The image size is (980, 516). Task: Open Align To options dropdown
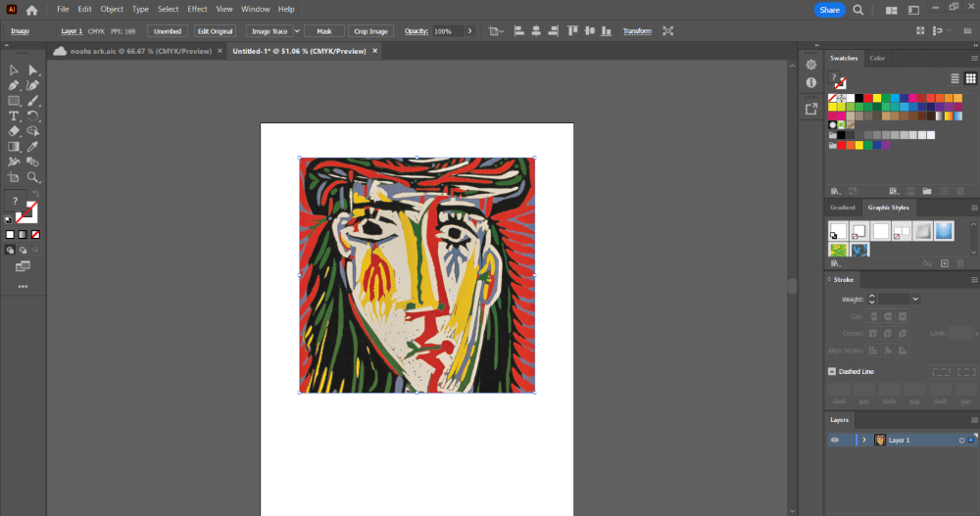pyautogui.click(x=496, y=31)
